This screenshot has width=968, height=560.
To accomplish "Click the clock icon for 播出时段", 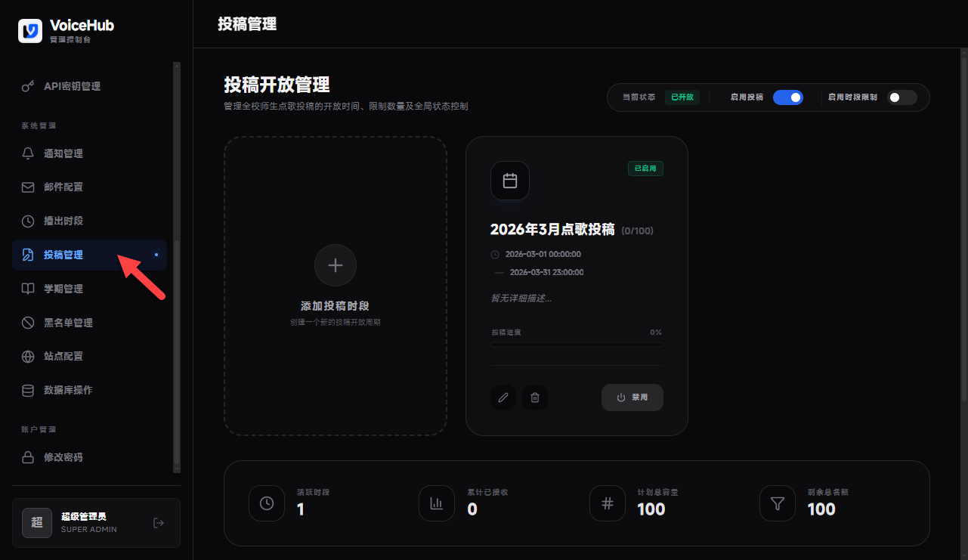I will [28, 221].
